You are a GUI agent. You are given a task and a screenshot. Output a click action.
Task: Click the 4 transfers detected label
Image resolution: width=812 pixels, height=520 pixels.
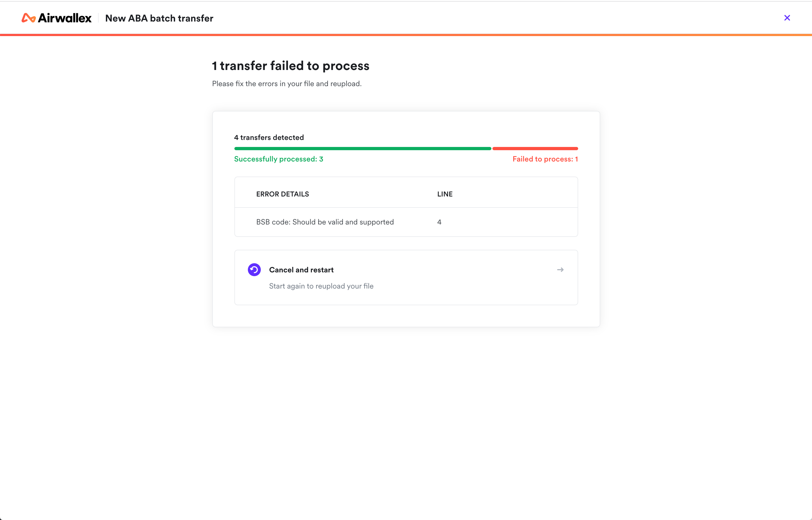(269, 138)
